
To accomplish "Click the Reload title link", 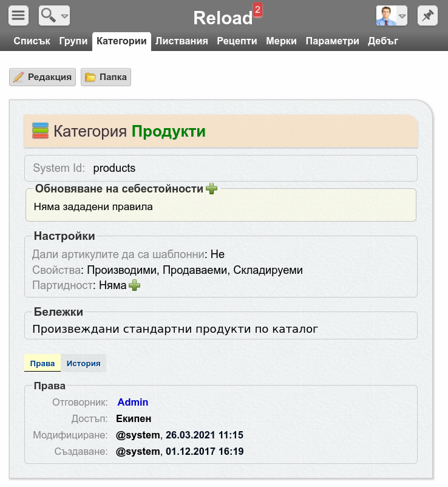I will pos(223,18).
